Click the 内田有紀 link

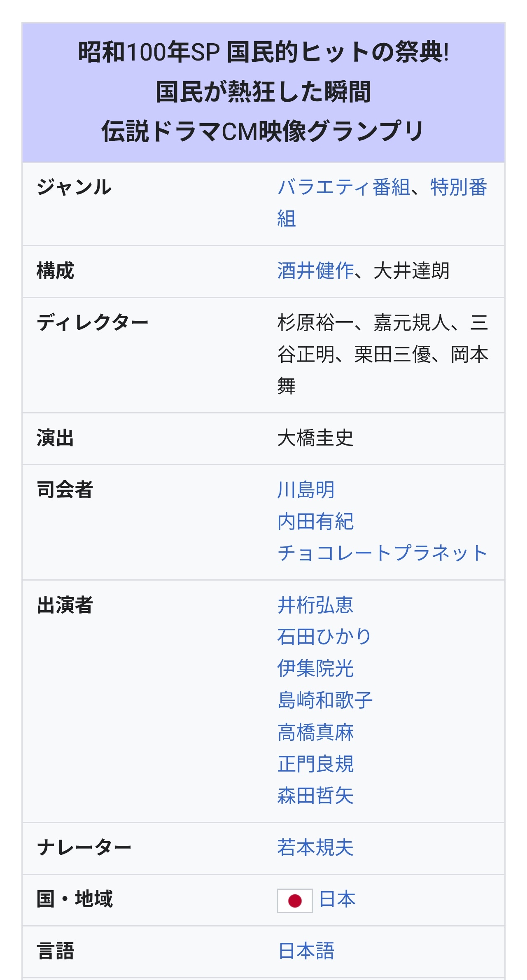click(315, 522)
